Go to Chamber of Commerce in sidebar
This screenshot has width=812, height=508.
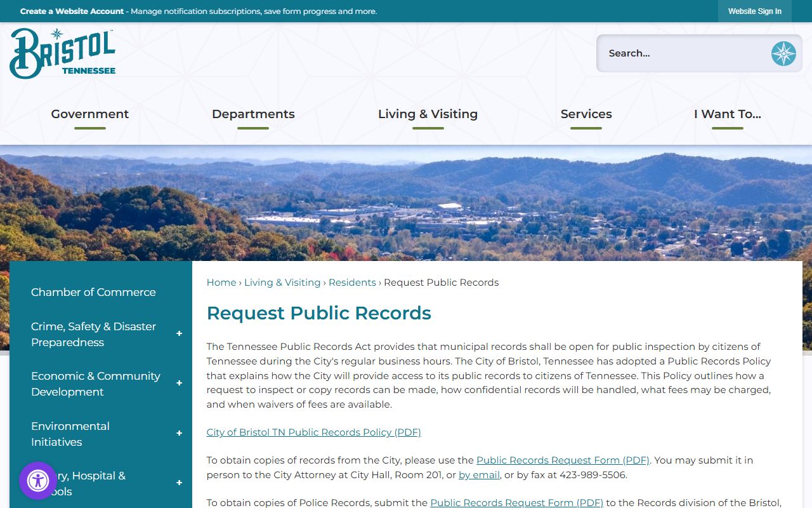[x=93, y=292]
